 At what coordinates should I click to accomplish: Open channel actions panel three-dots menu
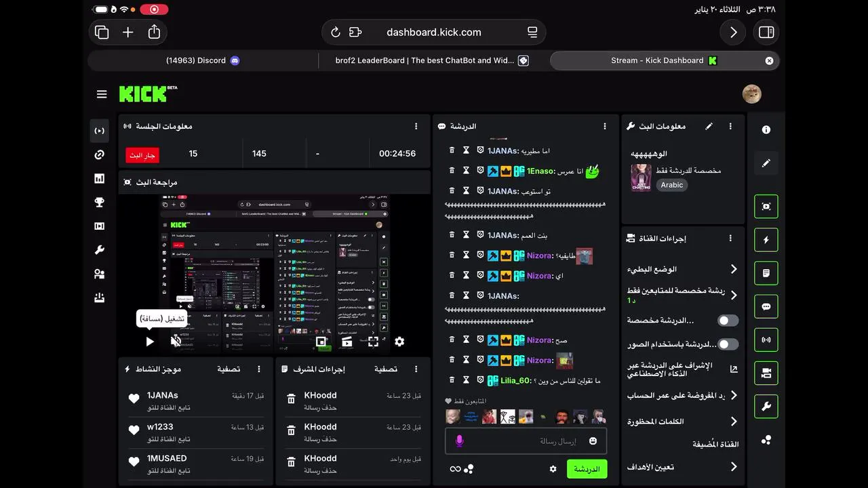(730, 239)
